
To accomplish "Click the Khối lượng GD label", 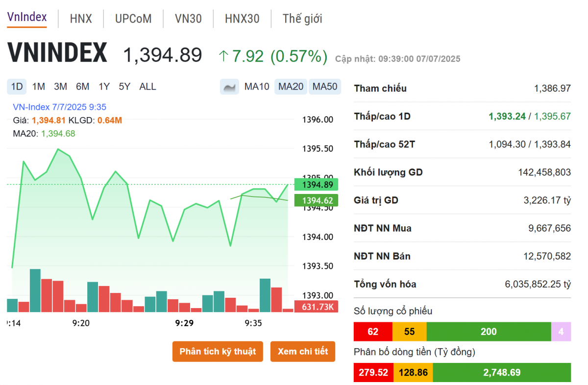I will pyautogui.click(x=388, y=172).
